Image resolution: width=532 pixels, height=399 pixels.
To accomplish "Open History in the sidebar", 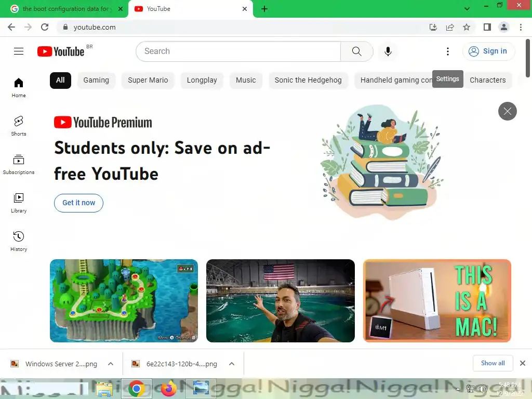I will (x=19, y=241).
